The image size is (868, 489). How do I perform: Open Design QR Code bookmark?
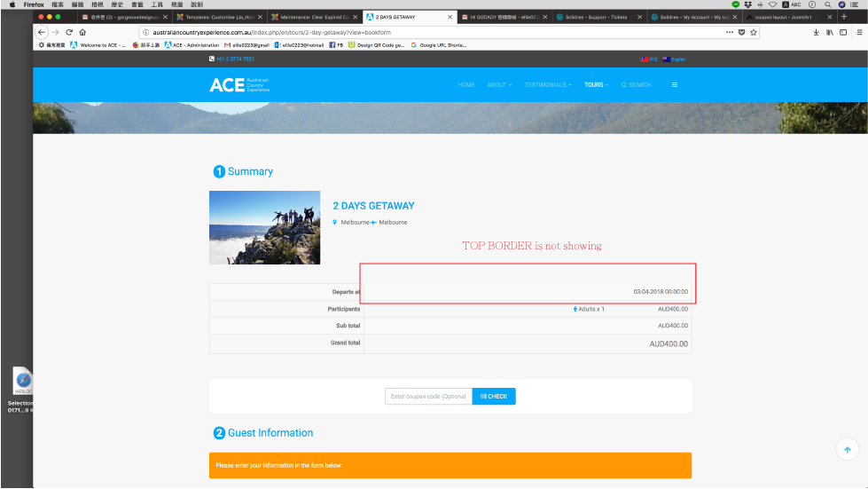tap(377, 45)
